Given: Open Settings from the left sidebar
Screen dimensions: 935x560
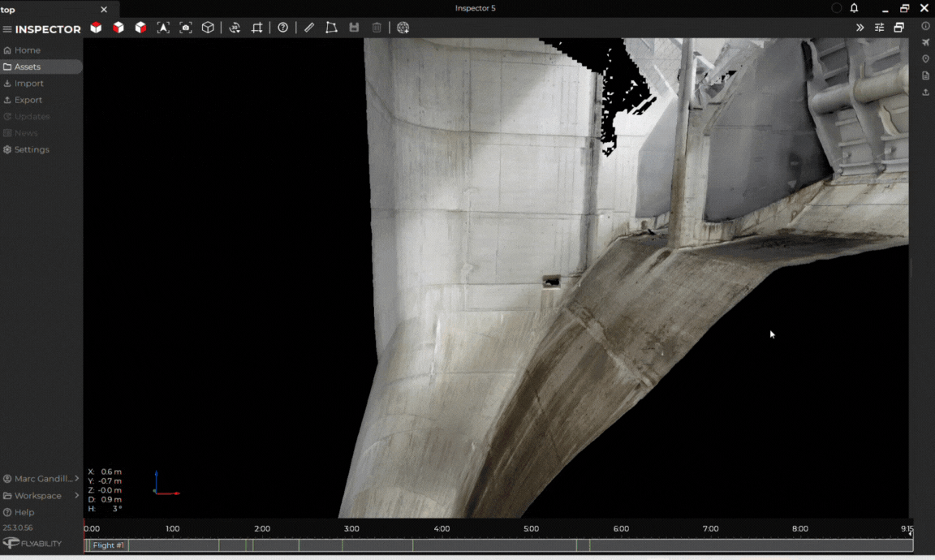Looking at the screenshot, I should [x=32, y=149].
